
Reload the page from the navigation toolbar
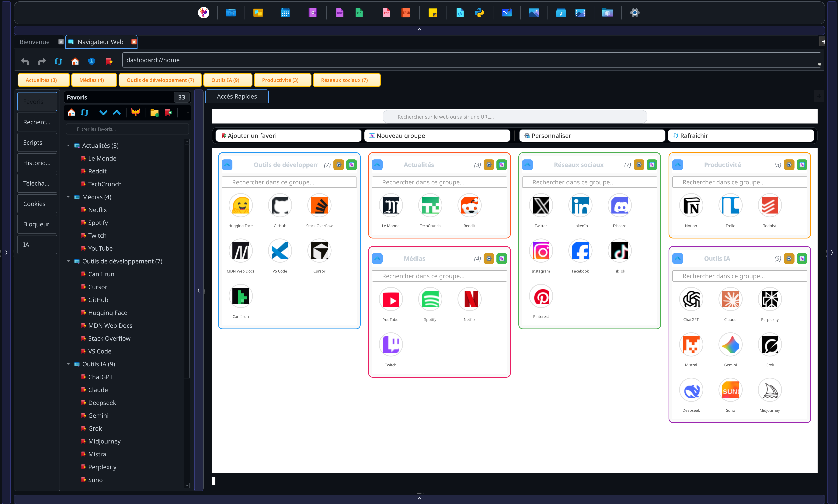(58, 61)
